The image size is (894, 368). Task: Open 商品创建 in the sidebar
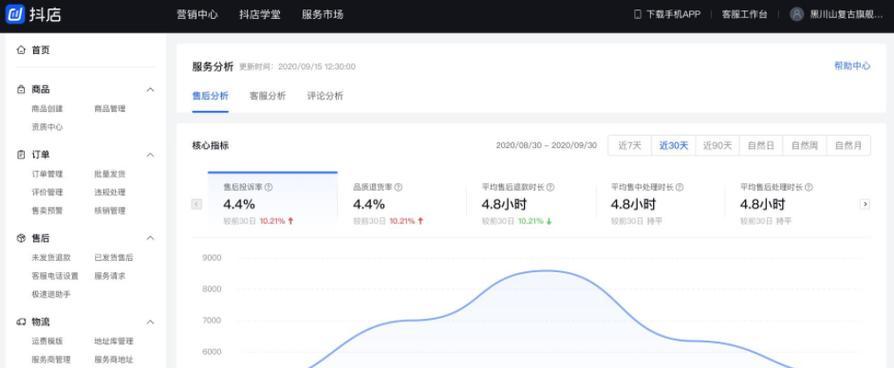47,108
